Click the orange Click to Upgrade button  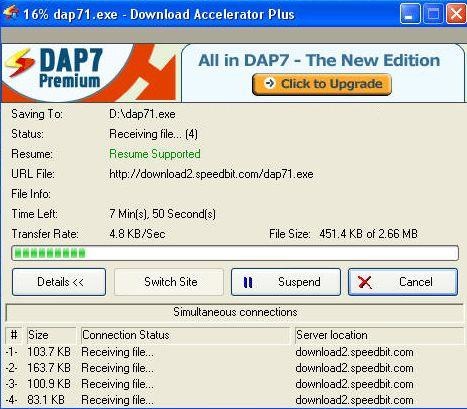coord(322,84)
